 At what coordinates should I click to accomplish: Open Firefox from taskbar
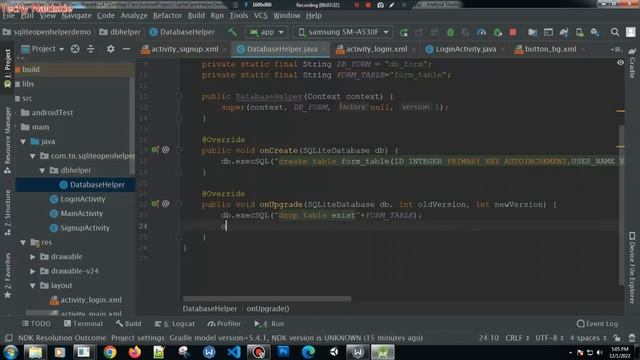pos(135,352)
